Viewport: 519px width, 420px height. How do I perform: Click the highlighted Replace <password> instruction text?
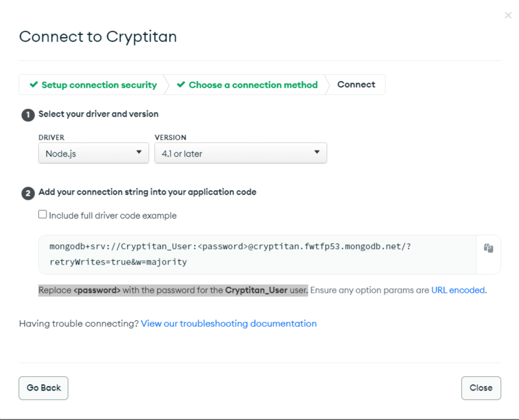[173, 290]
